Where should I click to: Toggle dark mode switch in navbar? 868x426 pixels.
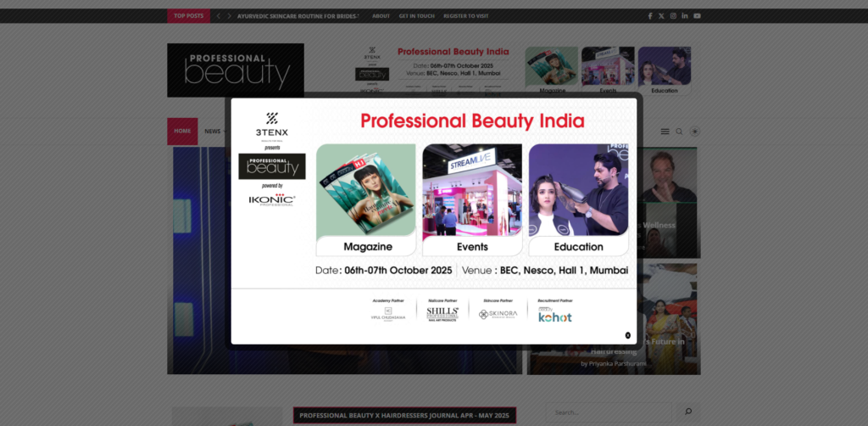pos(695,132)
